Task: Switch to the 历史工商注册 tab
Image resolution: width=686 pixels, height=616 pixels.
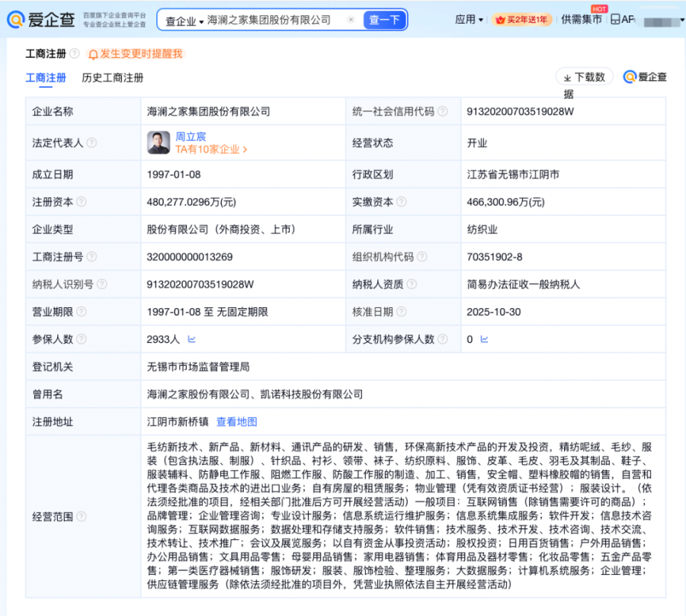Action: click(113, 78)
